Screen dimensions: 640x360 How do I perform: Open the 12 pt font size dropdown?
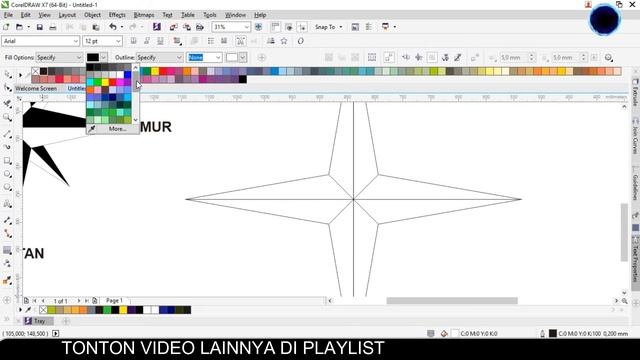[118, 41]
